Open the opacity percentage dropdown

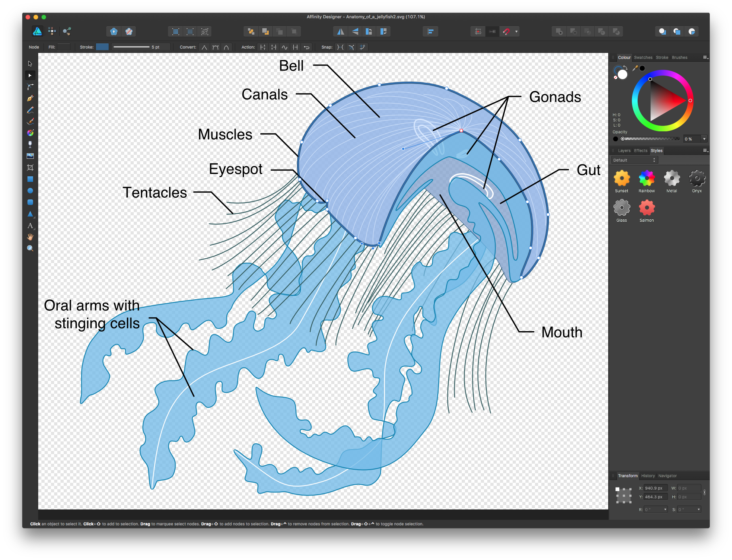point(704,139)
